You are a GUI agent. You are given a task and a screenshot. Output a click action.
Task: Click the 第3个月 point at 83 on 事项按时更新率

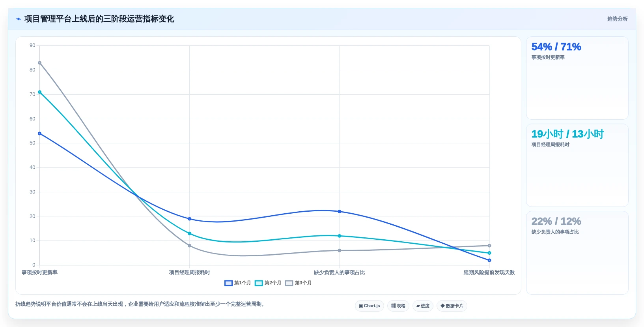[x=39, y=63]
